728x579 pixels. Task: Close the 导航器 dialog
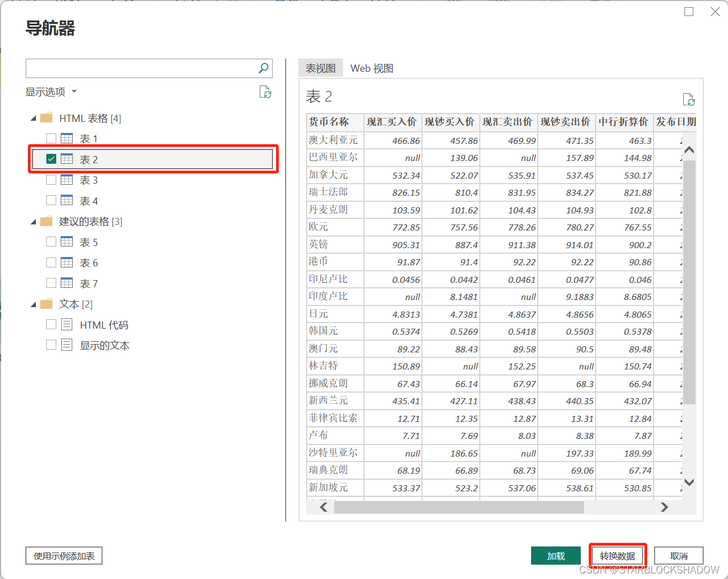click(715, 12)
